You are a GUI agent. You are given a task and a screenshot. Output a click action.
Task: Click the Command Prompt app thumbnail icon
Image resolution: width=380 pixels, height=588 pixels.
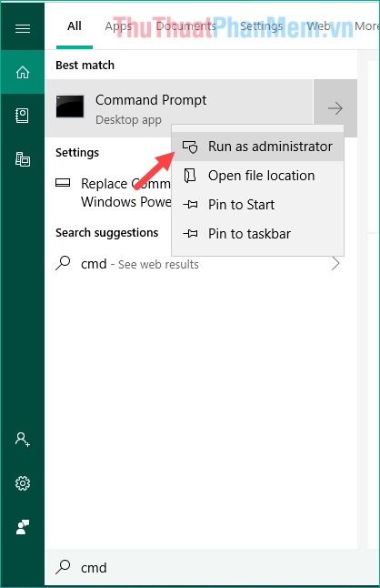(70, 106)
